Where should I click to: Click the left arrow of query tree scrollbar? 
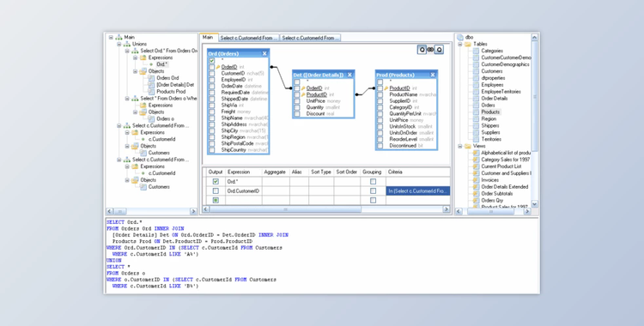pos(110,211)
